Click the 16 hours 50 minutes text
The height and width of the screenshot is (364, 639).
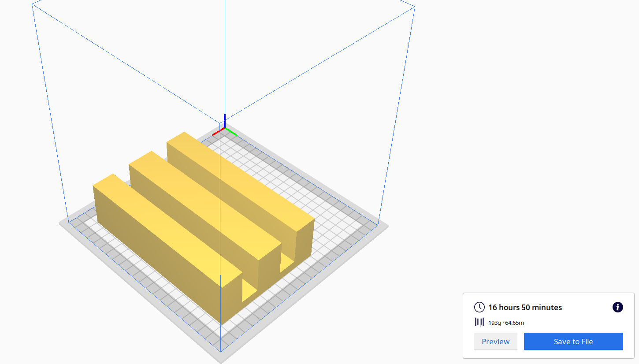click(525, 307)
